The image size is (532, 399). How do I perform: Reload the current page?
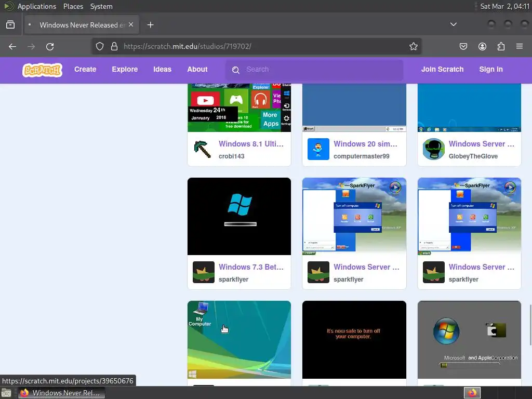[50, 46]
